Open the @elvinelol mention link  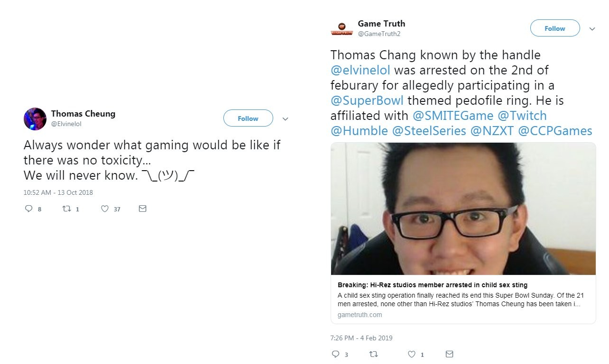[x=360, y=70]
